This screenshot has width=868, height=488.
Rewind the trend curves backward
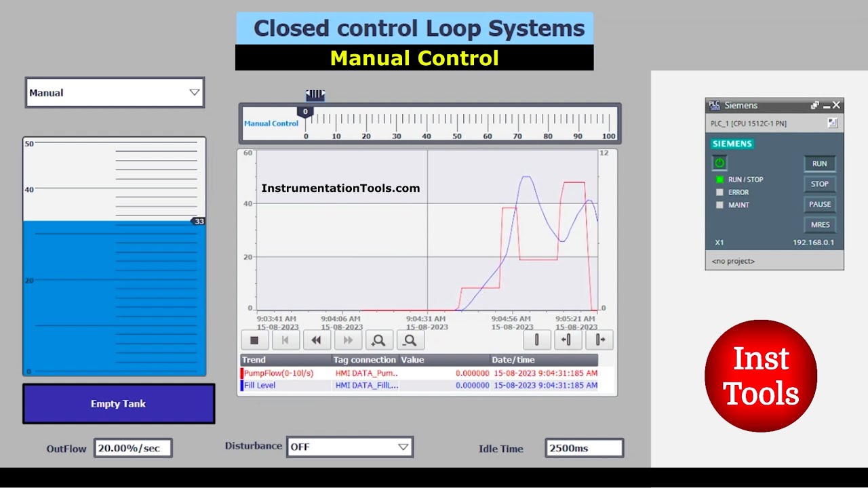point(316,340)
